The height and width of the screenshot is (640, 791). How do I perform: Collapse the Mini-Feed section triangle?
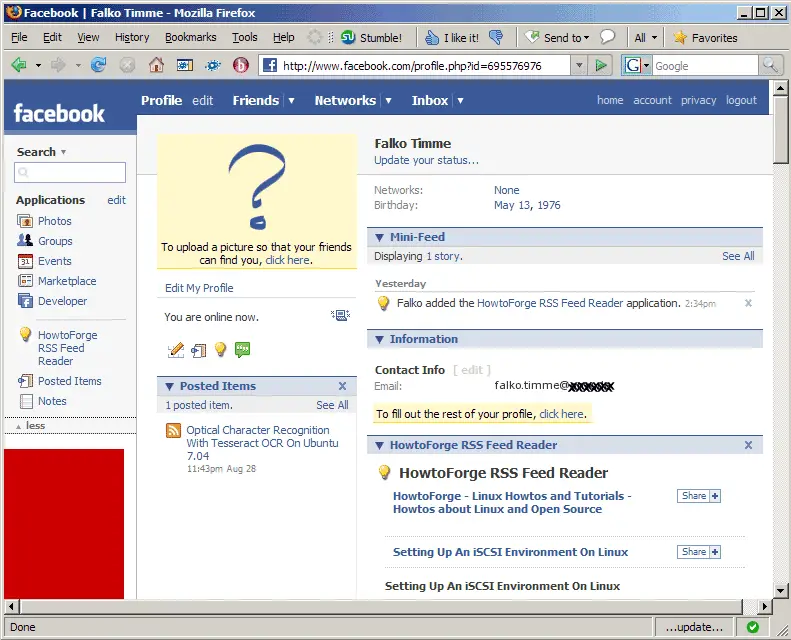coord(380,237)
